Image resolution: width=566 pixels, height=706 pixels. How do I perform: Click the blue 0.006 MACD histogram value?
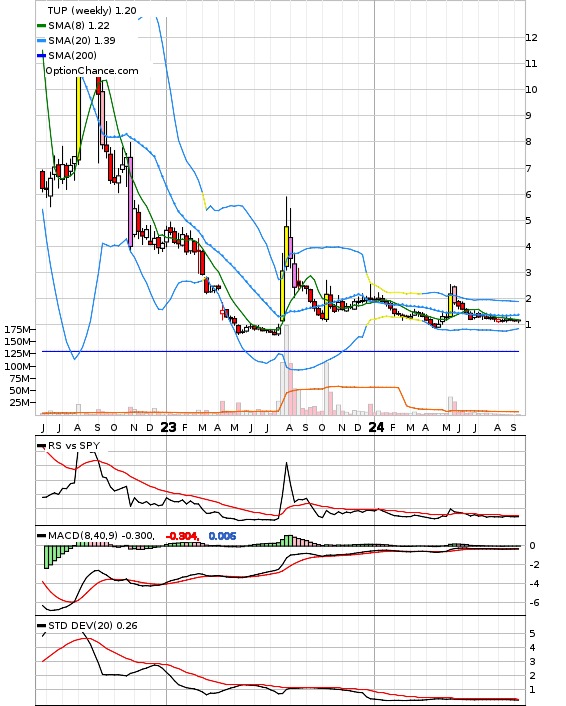(x=222, y=536)
